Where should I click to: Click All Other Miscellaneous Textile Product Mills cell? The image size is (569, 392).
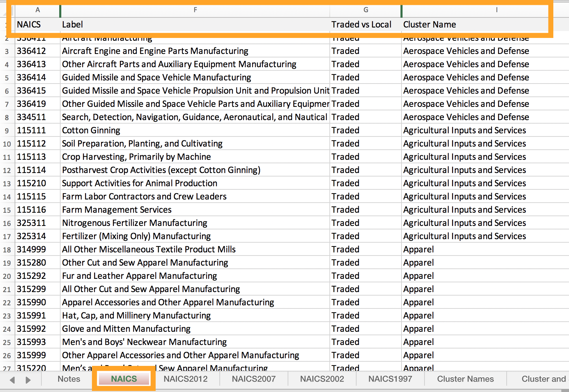click(x=195, y=249)
